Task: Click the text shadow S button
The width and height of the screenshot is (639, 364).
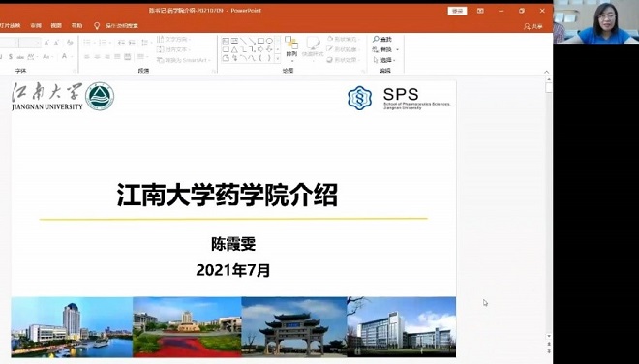Action: [11, 57]
